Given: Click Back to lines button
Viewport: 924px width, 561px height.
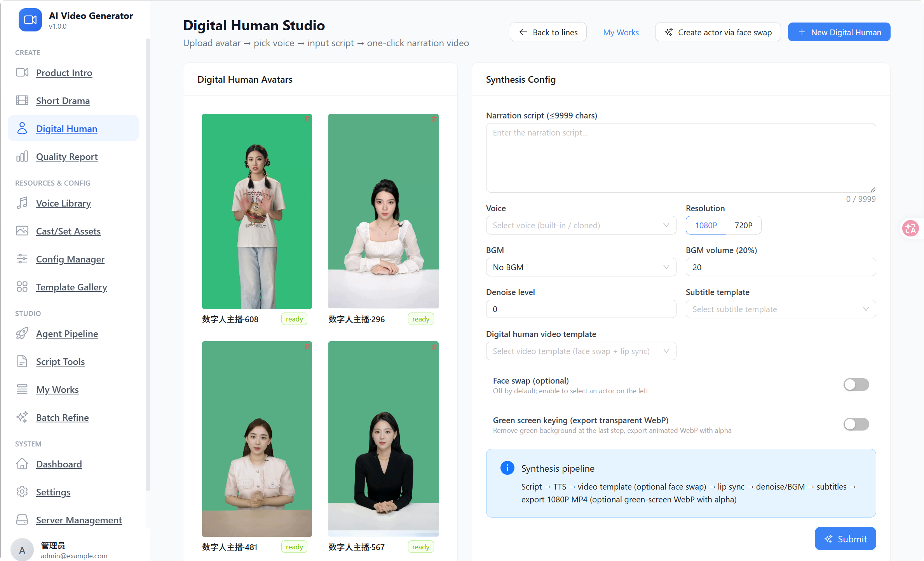Looking at the screenshot, I should (548, 32).
